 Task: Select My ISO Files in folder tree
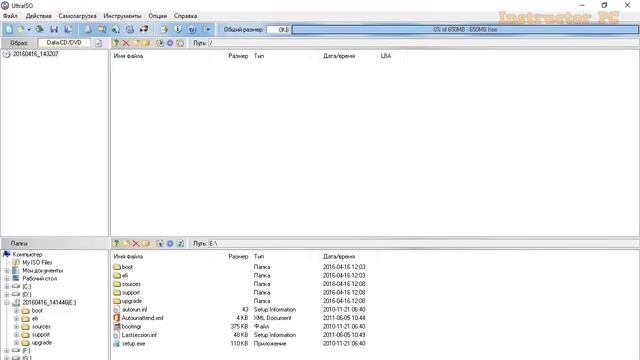click(x=37, y=262)
